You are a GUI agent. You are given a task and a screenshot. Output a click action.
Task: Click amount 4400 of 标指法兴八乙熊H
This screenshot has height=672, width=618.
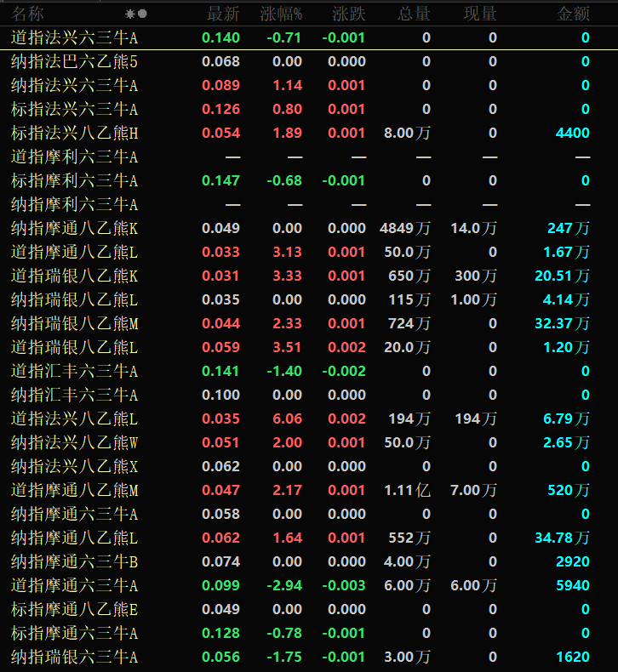click(573, 133)
